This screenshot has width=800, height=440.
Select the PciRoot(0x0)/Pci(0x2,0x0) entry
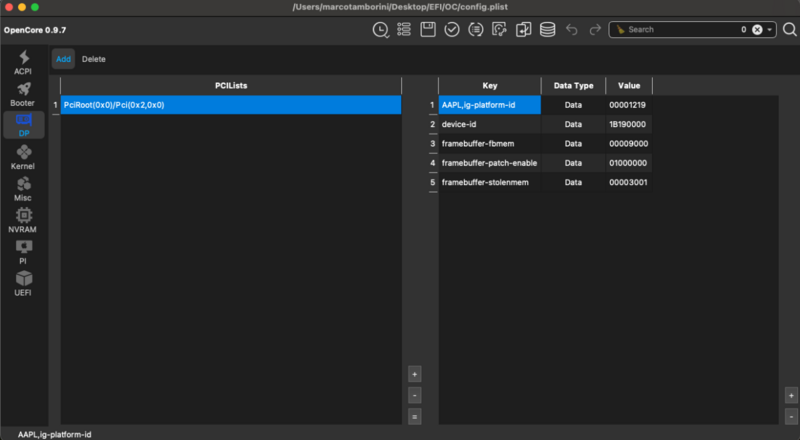pos(230,104)
